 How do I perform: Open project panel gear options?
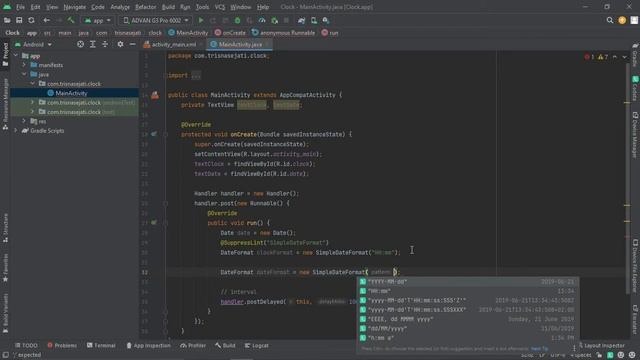click(120, 44)
